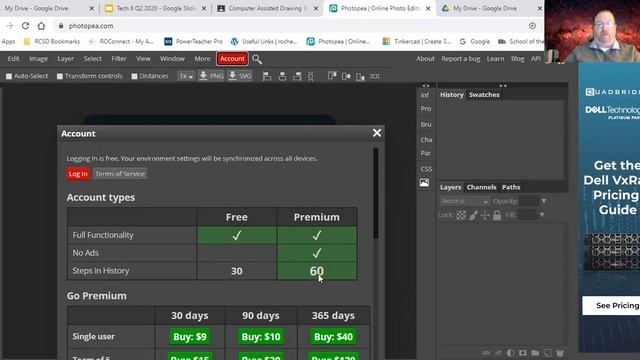
Task: Lock all with the padlock icon
Action: pos(497,215)
